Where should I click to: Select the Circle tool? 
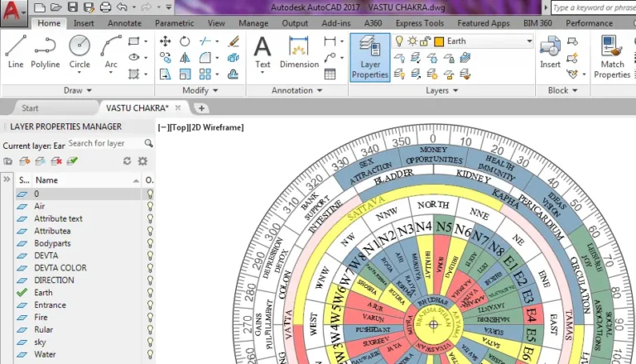[x=79, y=48]
